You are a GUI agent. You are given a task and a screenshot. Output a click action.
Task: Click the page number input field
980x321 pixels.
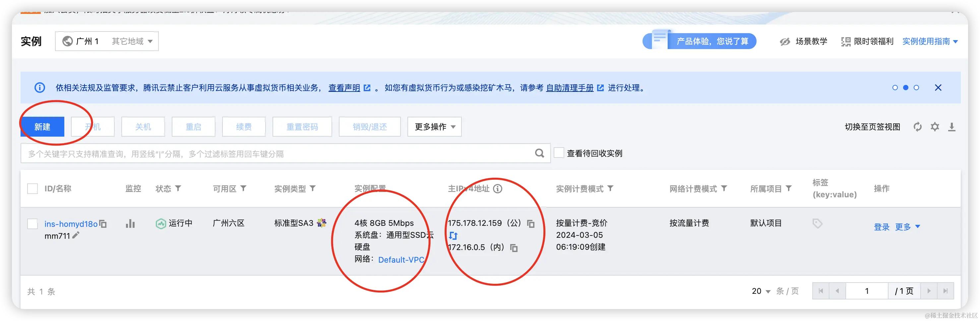tap(867, 291)
